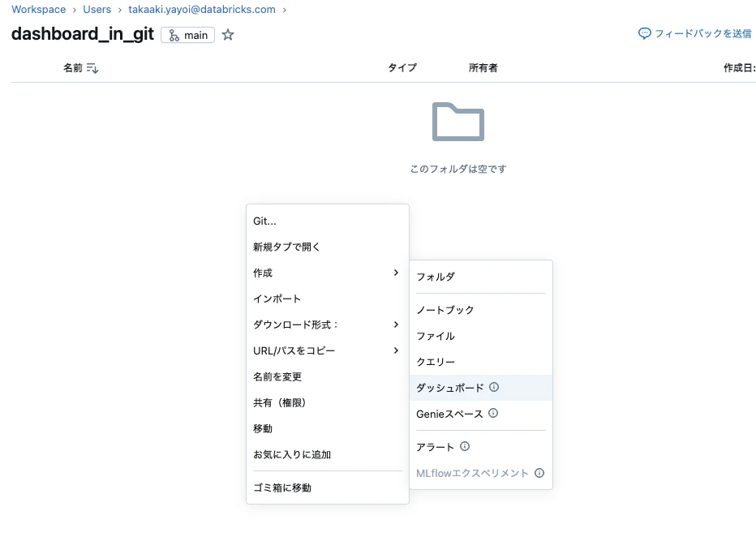756x537 pixels.
Task: Create a new ダッシュボード from submenu
Action: pos(481,388)
